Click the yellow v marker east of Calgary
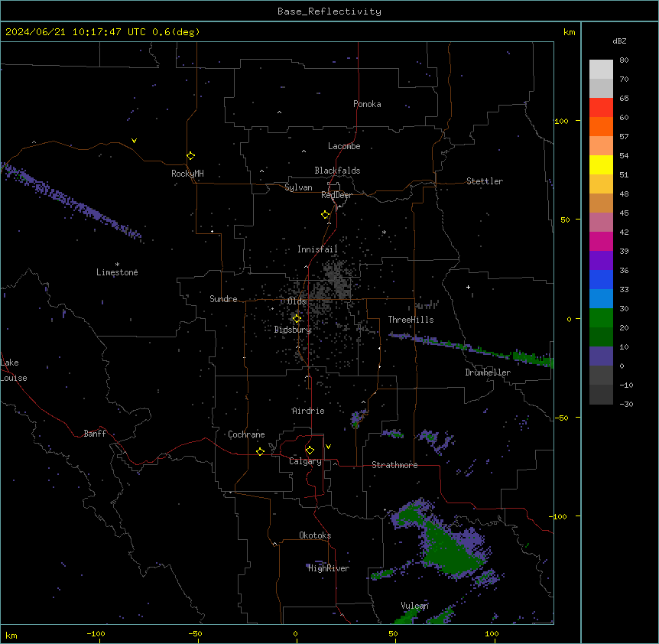The width and height of the screenshot is (659, 644). pyautogui.click(x=328, y=447)
